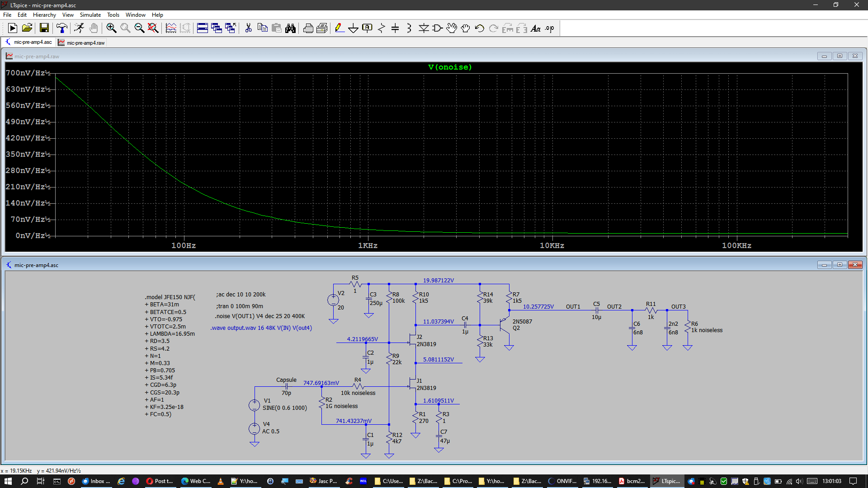Click the 100Hz axis label on plot
Viewport: 868px width, 488px height.
tap(184, 245)
